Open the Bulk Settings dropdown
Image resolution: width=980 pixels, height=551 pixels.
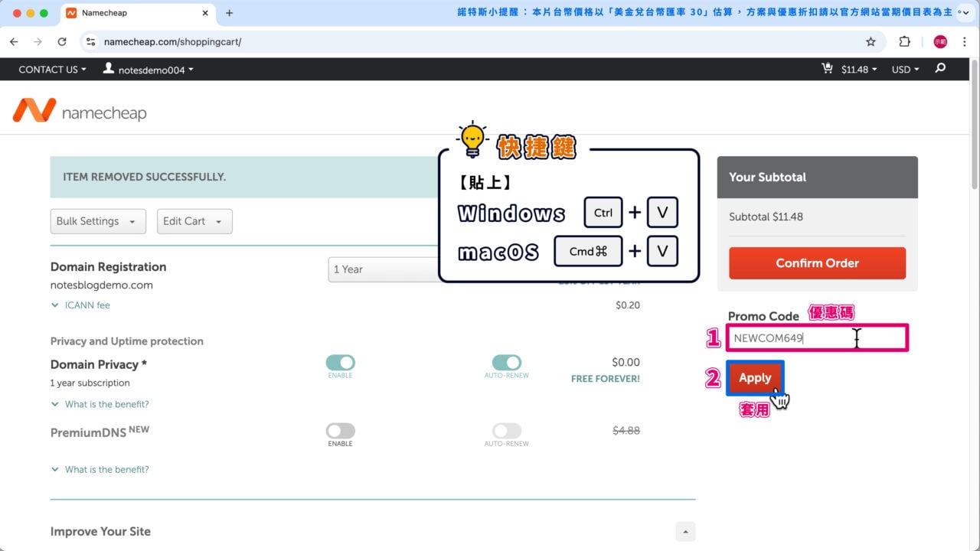click(x=97, y=221)
